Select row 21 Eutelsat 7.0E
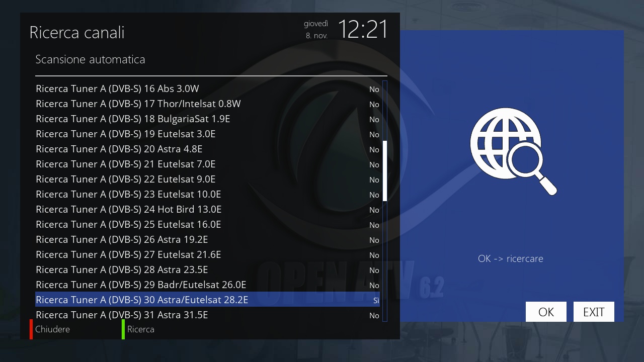Image resolution: width=644 pixels, height=362 pixels. (x=207, y=164)
